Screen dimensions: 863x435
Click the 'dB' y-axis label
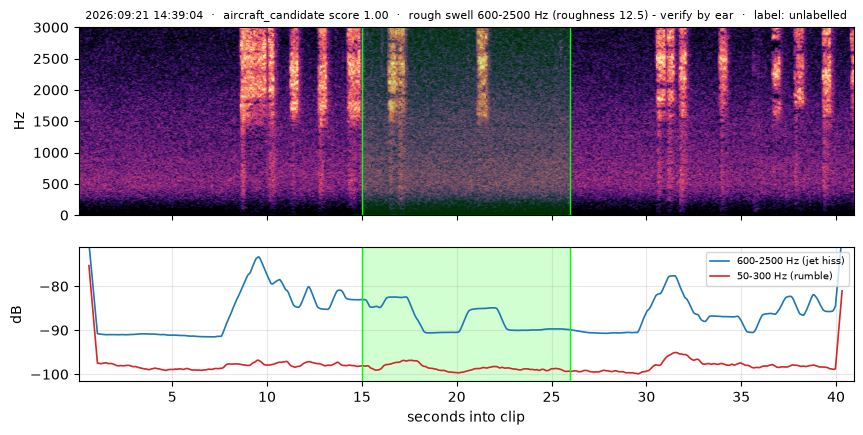click(x=18, y=314)
